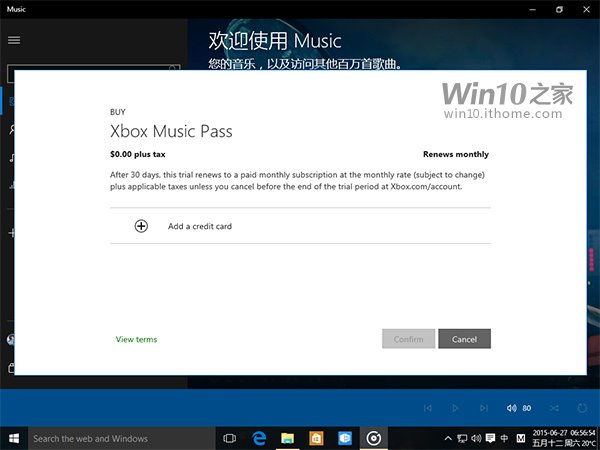Skip to previous track in player bar
This screenshot has height=450, width=600.
coord(427,408)
